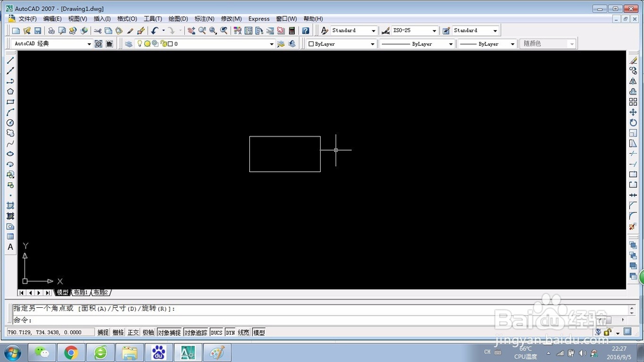Select the Polygon draw tool
Screen dimensions: 644x362
(x=10, y=91)
